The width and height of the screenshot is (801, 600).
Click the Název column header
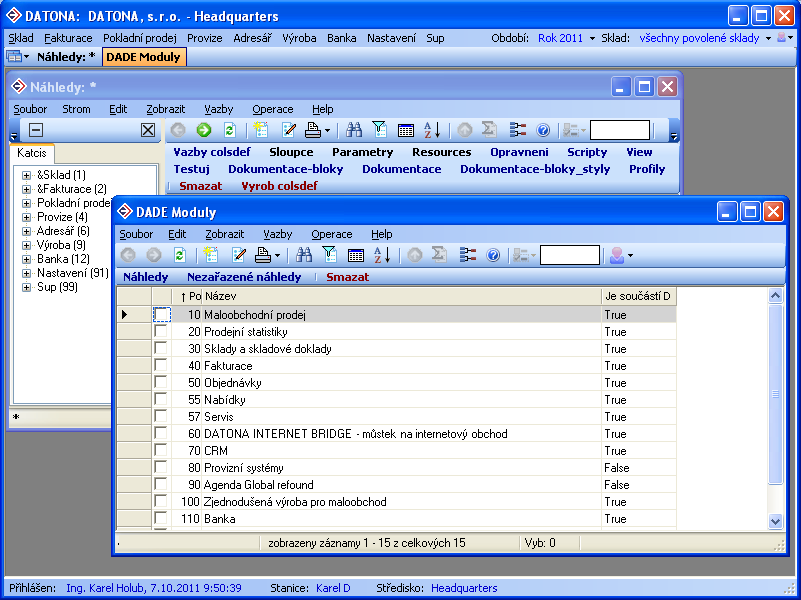coord(402,296)
